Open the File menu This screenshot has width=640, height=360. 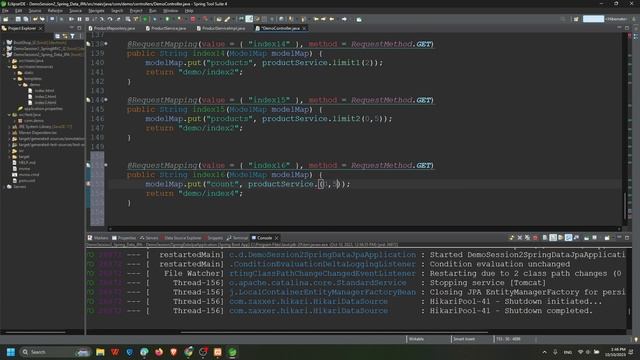pyautogui.click(x=5, y=11)
